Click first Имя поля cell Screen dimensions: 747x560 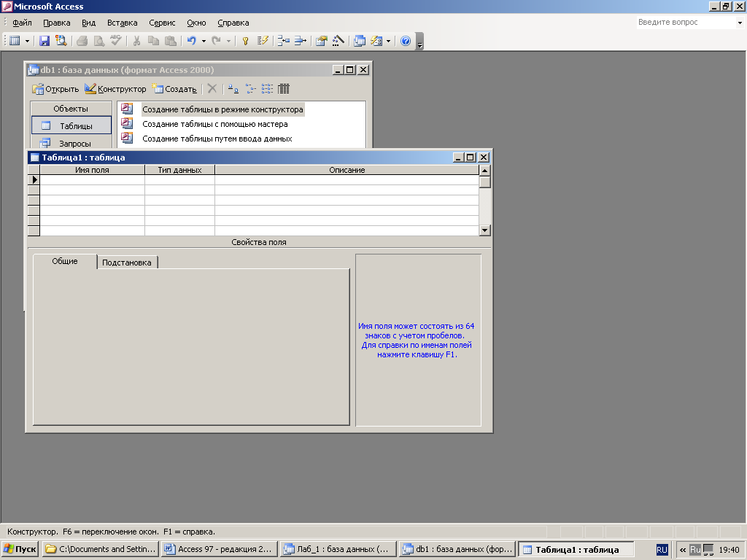pyautogui.click(x=92, y=180)
